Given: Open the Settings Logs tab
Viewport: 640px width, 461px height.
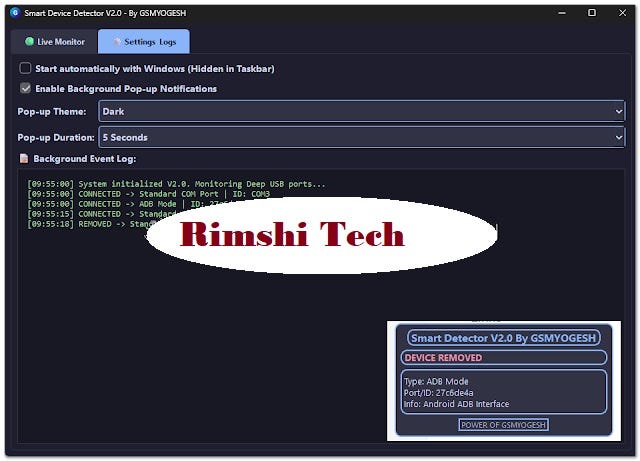Looking at the screenshot, I should click(144, 42).
